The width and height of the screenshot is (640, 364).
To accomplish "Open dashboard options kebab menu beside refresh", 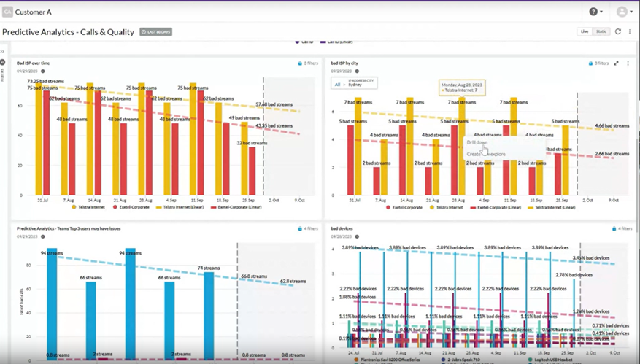I will click(x=629, y=31).
